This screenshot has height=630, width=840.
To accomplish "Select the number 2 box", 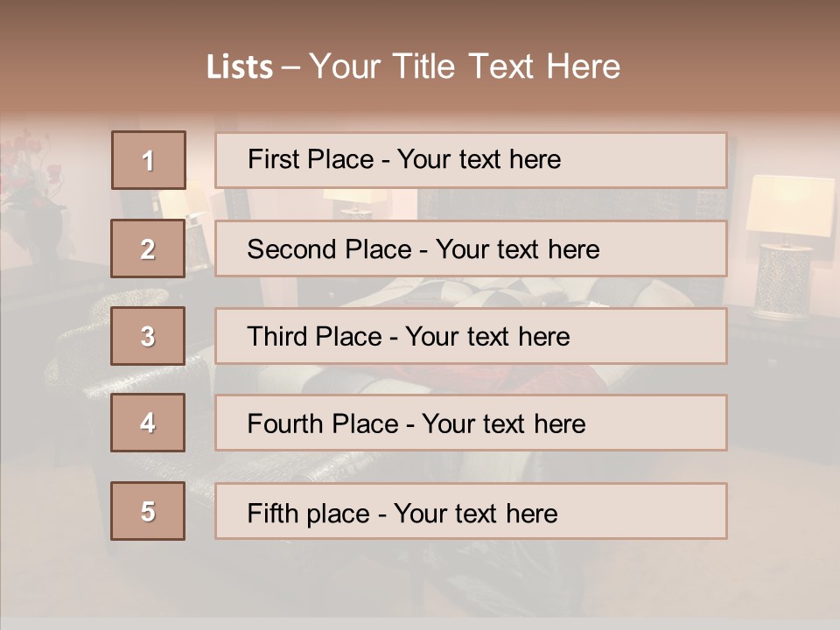I will pyautogui.click(x=148, y=248).
